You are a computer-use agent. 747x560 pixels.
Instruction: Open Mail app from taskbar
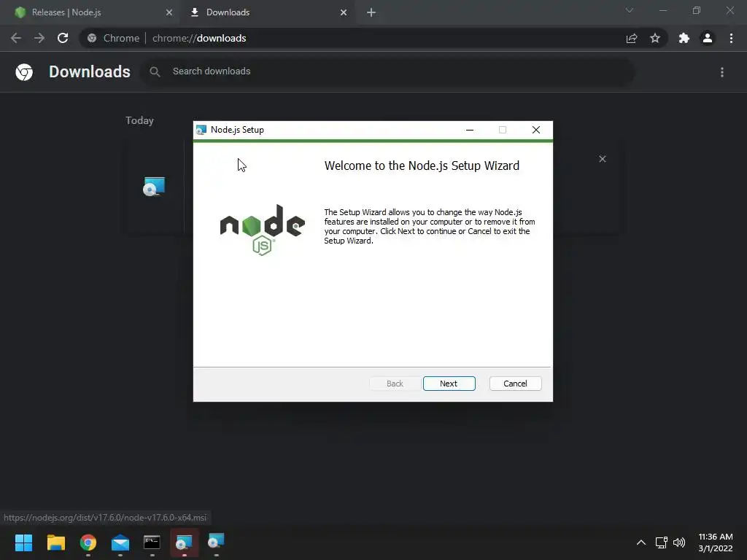[x=120, y=542]
